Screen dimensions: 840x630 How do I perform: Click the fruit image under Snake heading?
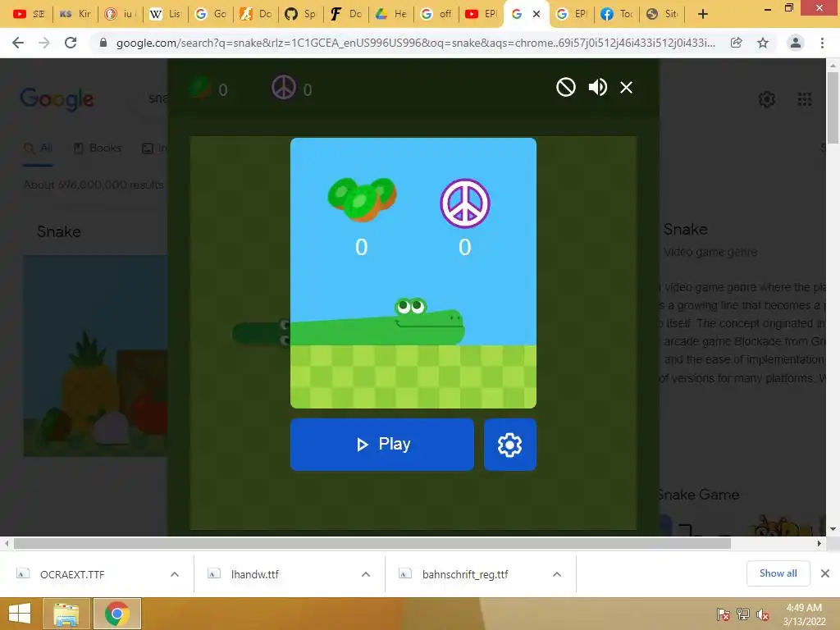point(95,356)
